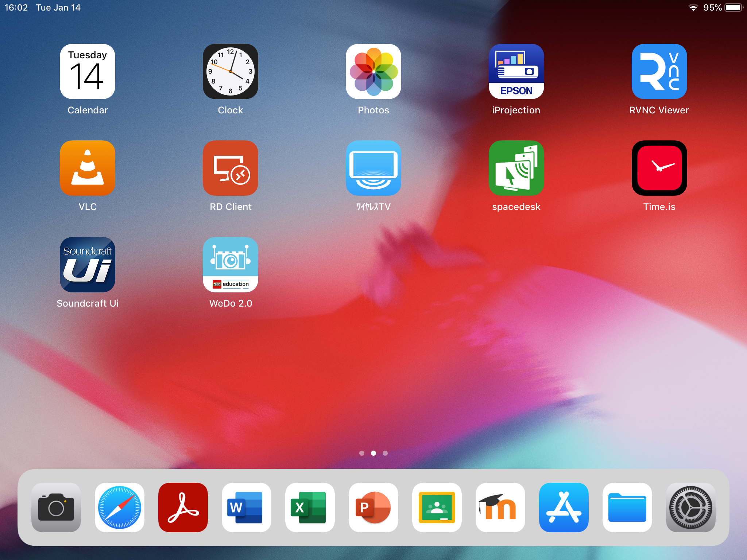Open the Clock app
This screenshot has height=560, width=747.
[x=231, y=71]
